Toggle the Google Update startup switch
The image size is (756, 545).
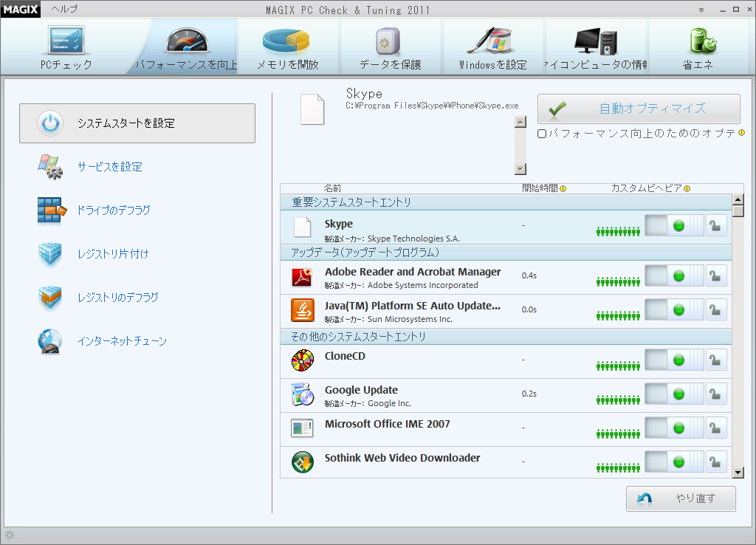675,394
